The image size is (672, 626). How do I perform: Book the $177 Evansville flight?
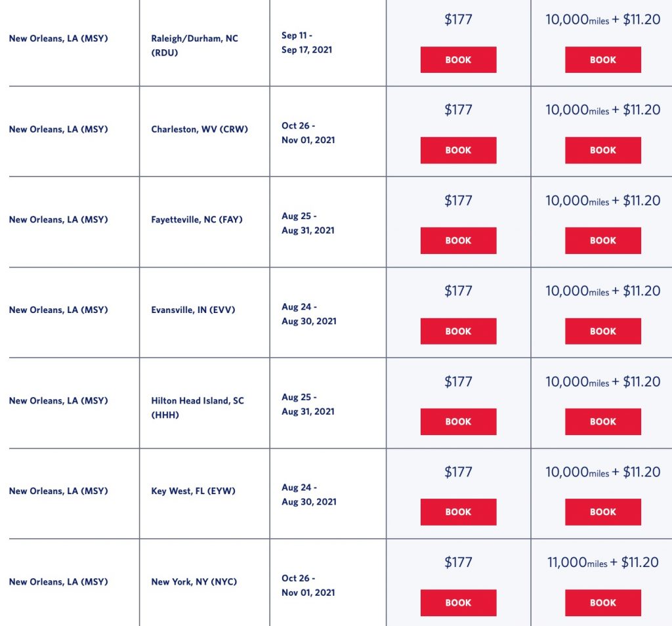point(458,331)
